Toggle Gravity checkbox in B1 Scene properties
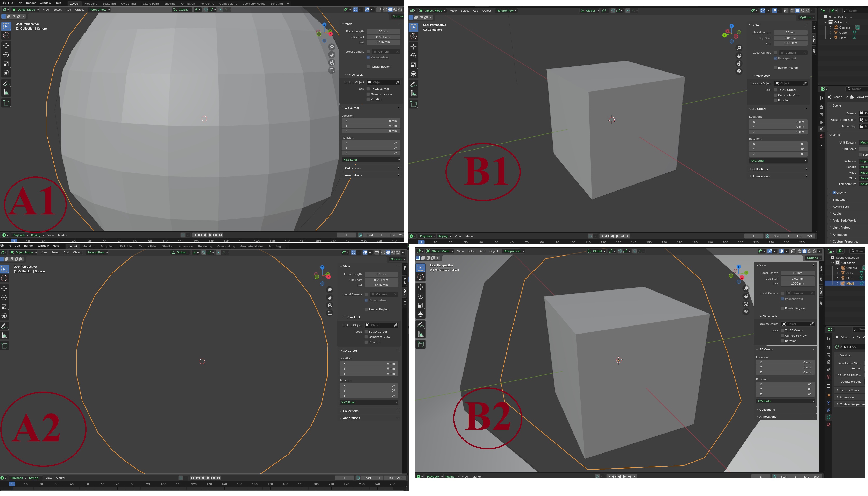 point(834,193)
